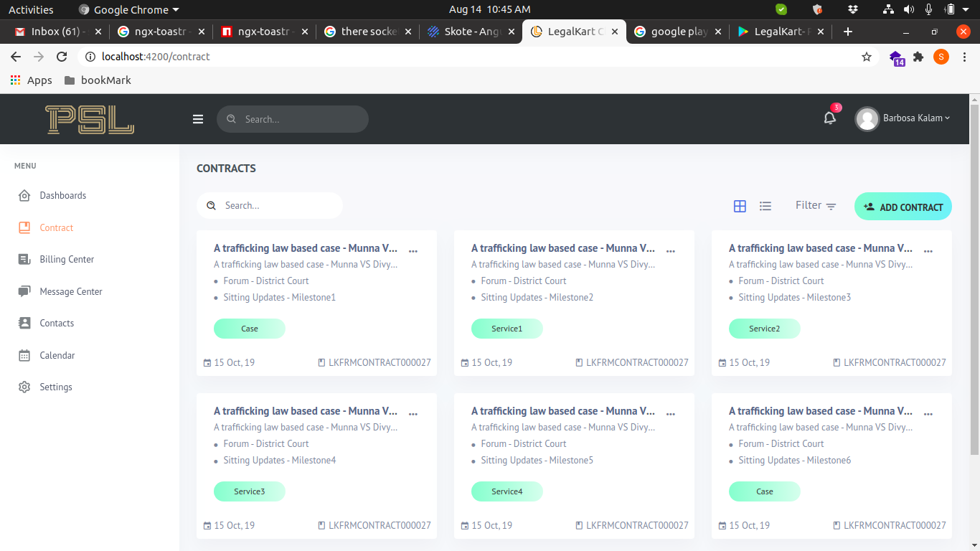Click the page vertical scrollbar
The width and height of the screenshot is (980, 551).
coord(974,280)
